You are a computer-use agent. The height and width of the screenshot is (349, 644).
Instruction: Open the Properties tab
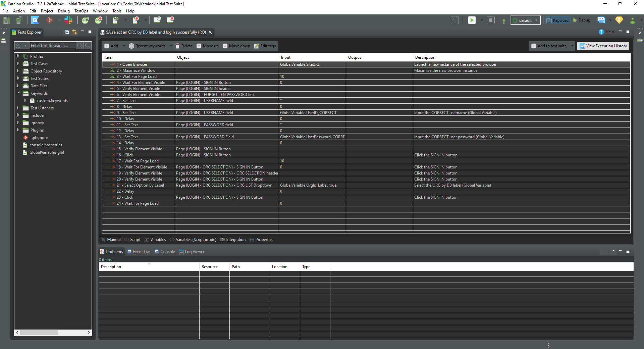[x=261, y=240]
